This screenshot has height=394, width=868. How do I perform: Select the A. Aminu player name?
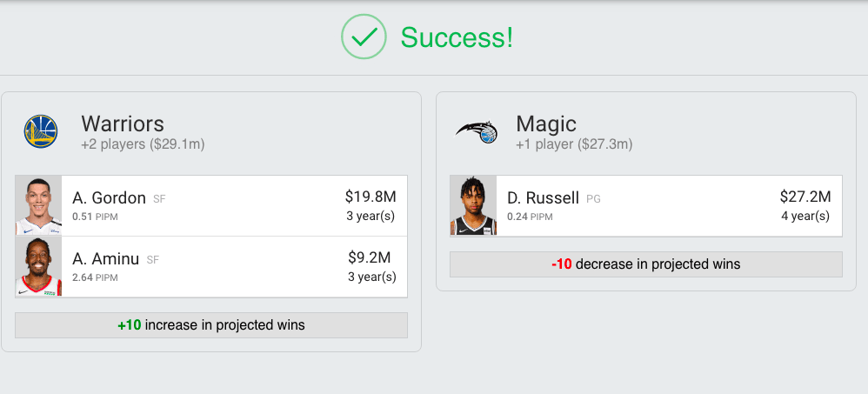pos(107,259)
